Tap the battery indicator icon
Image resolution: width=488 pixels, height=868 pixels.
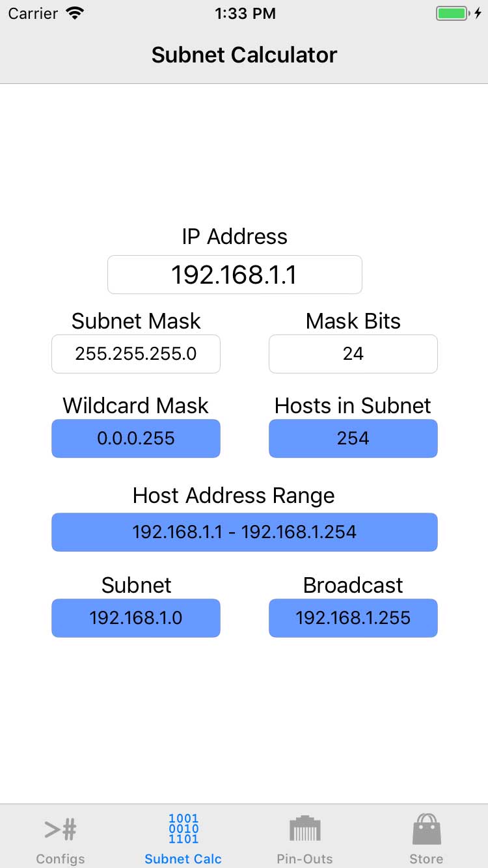[452, 13]
